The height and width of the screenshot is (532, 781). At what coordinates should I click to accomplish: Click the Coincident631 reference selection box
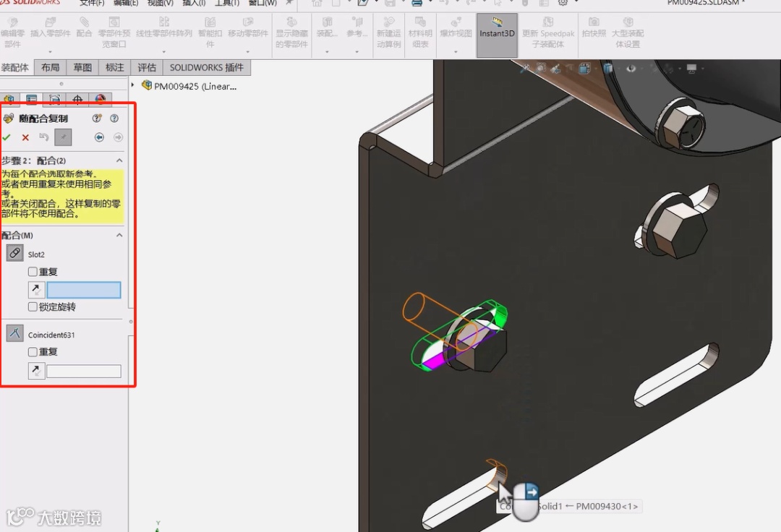pos(84,372)
